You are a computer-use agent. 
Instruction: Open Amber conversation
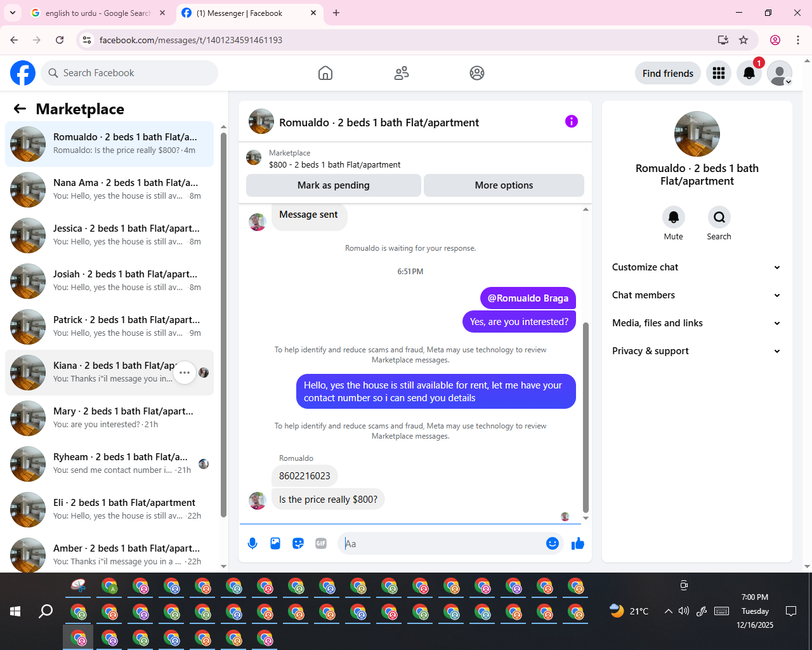pyautogui.click(x=109, y=554)
